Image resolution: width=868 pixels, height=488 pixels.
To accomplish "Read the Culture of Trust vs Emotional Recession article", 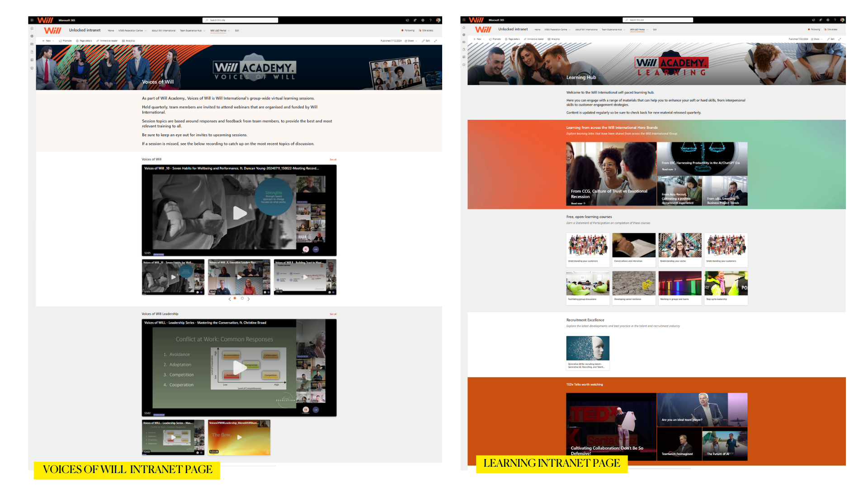I will click(x=611, y=174).
